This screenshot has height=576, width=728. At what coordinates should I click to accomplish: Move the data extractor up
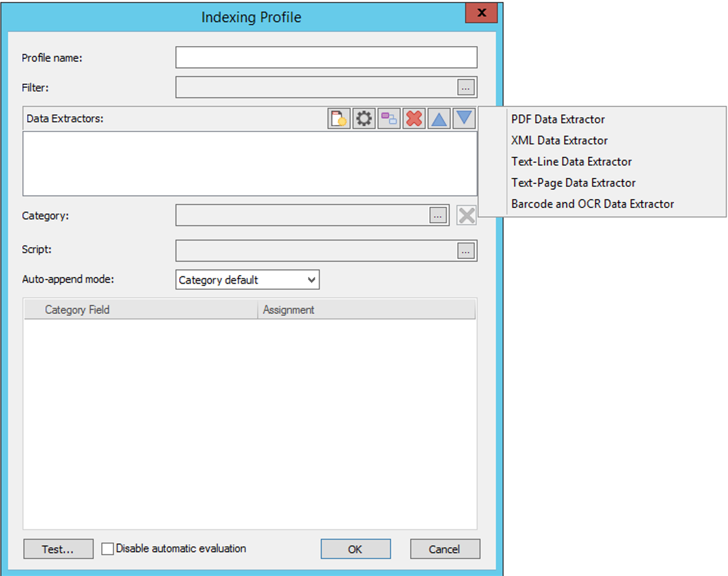[x=439, y=118]
